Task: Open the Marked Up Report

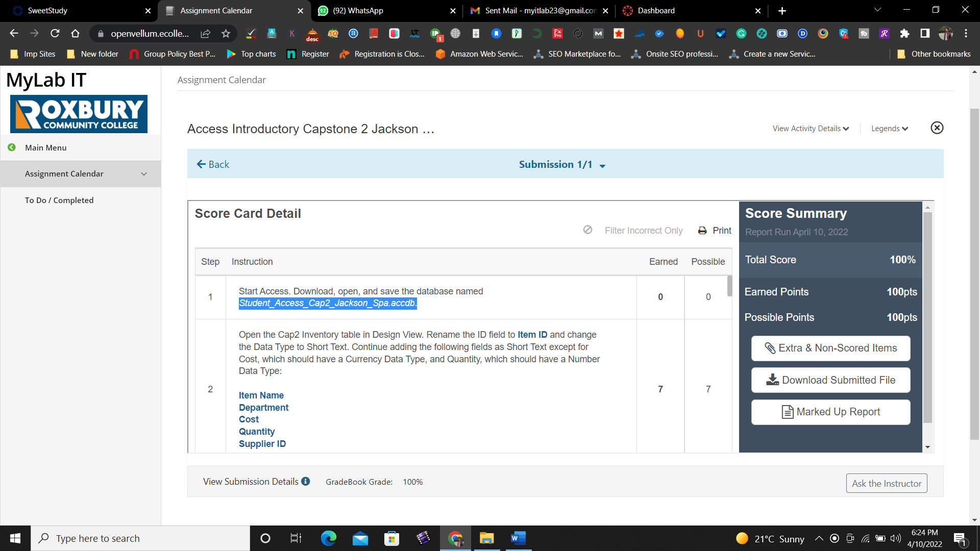Action: tap(830, 412)
